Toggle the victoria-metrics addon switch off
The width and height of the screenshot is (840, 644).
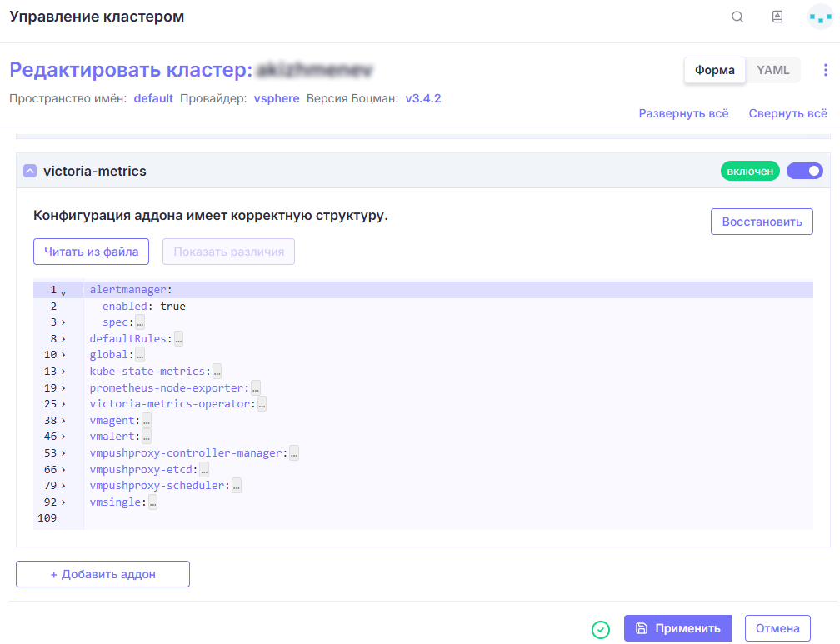pyautogui.click(x=805, y=171)
